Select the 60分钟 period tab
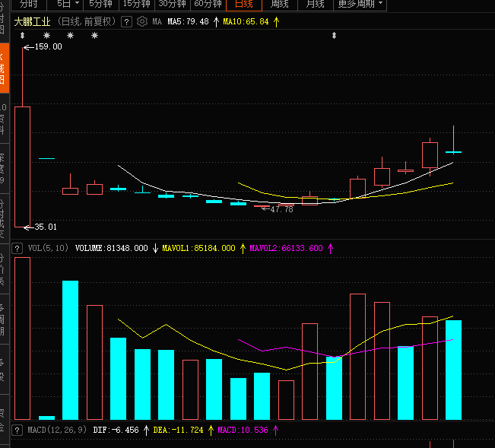Screen dimensions: 495x448 tap(208, 5)
